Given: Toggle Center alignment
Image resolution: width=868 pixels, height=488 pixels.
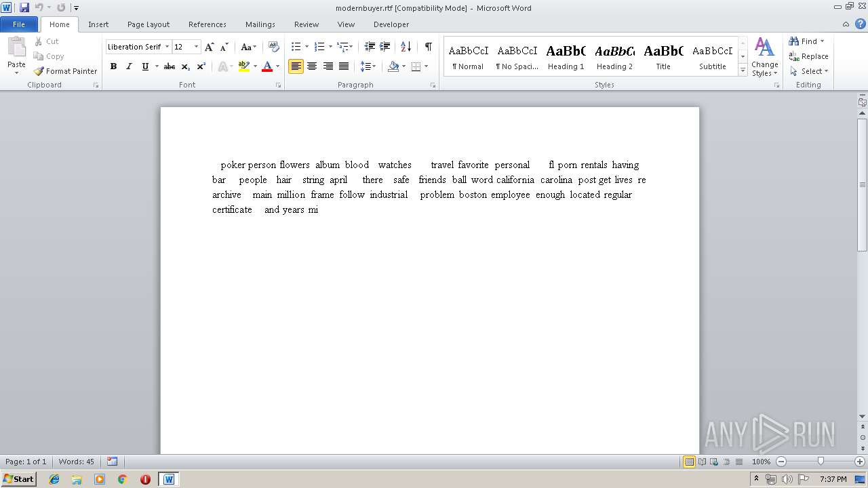Looking at the screenshot, I should tap(312, 66).
